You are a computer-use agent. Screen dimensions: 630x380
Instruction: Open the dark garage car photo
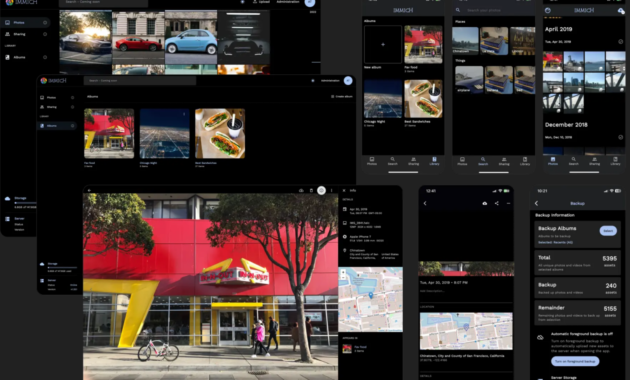(243, 37)
